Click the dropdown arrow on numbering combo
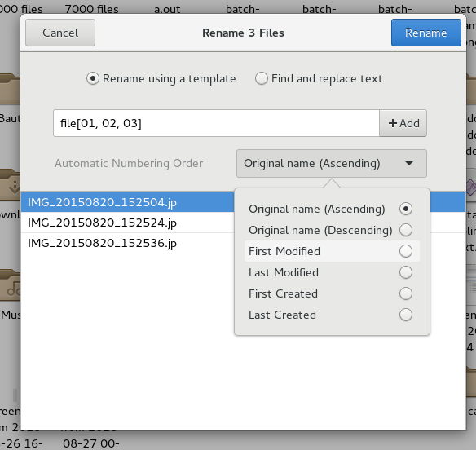476x450 pixels. pyautogui.click(x=409, y=163)
